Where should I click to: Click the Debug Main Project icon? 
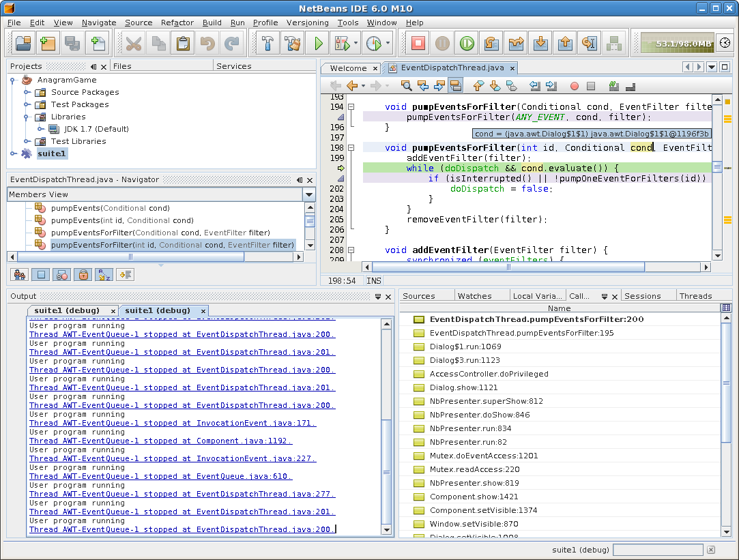point(343,44)
